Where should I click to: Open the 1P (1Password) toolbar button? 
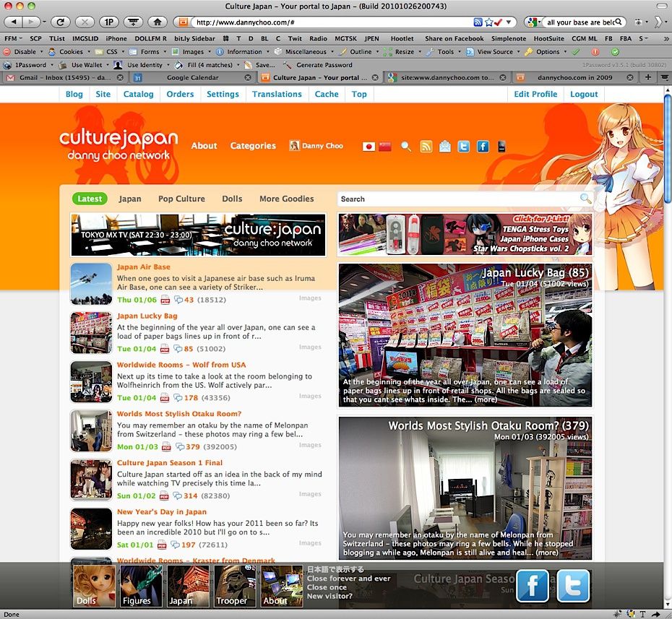(109, 22)
